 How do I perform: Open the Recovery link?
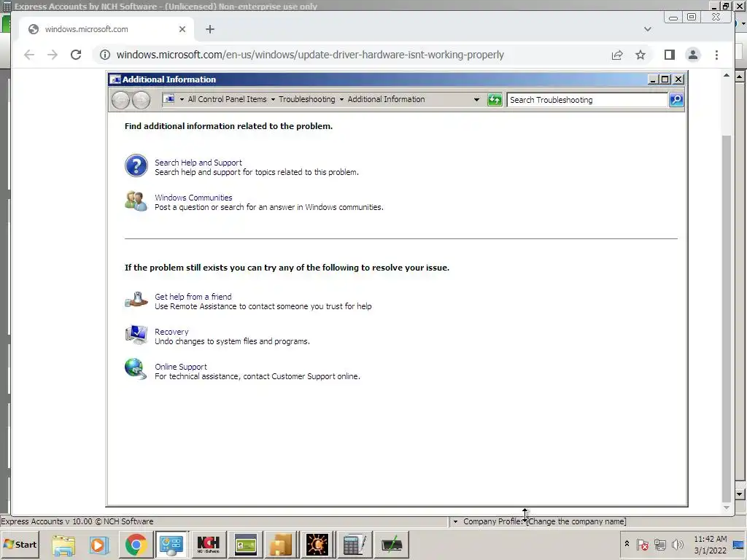pyautogui.click(x=171, y=332)
